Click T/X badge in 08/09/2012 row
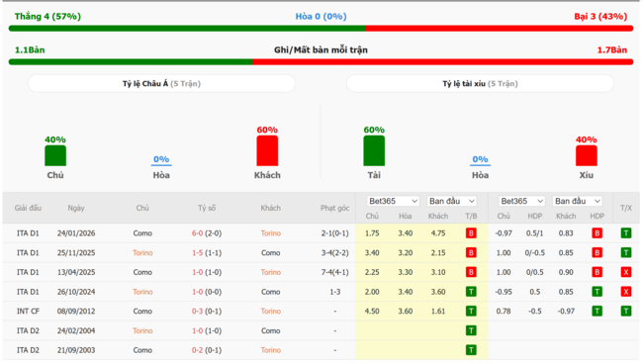Screen dimensions: 643x364 (626, 312)
